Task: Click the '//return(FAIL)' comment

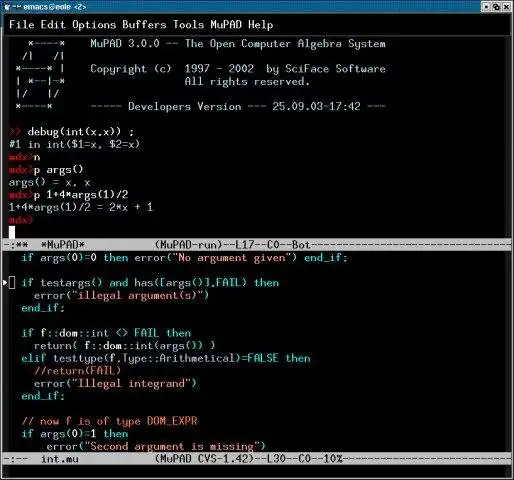Action: click(77, 371)
